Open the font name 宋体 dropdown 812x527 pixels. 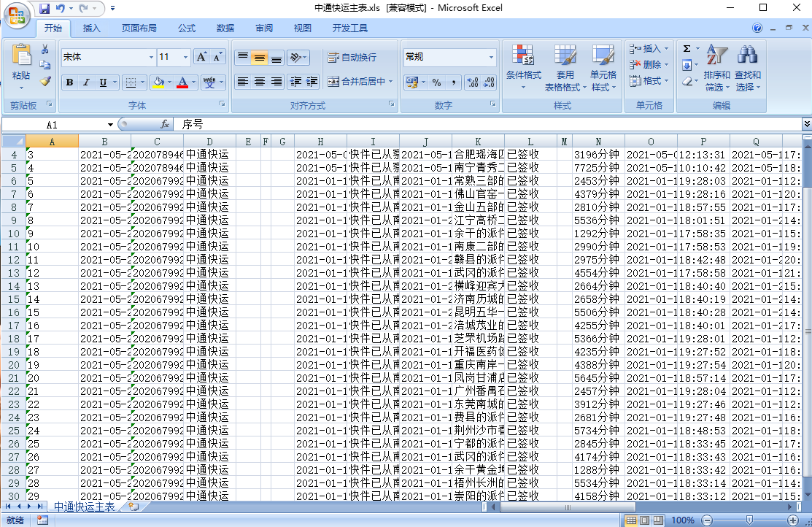point(151,57)
